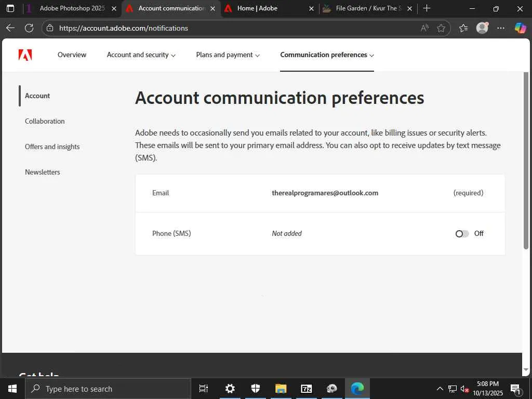
Task: Add this page to favorites star
Action: tap(441, 28)
